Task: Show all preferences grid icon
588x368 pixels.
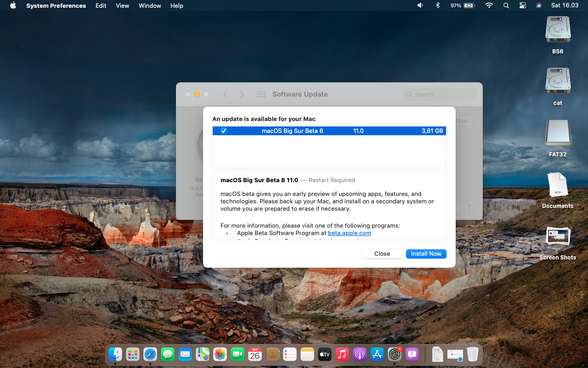Action: point(261,94)
